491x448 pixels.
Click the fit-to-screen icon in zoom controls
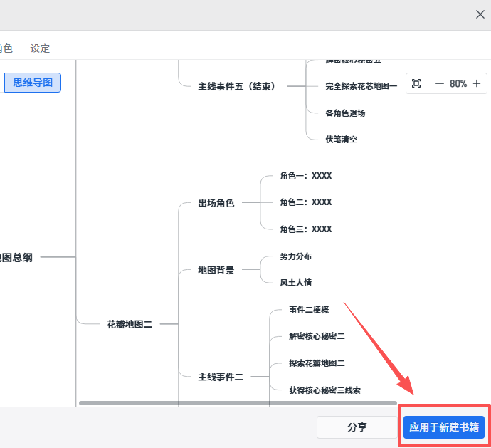(416, 83)
